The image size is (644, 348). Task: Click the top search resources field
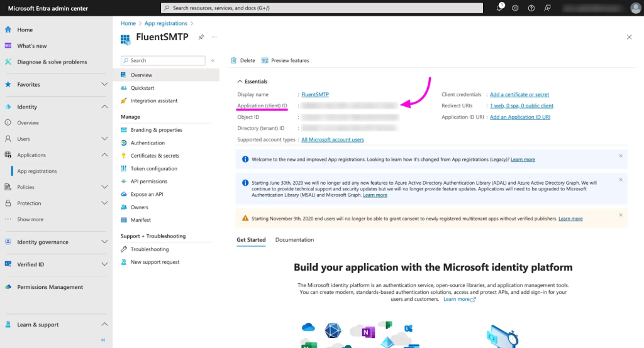[x=322, y=8]
